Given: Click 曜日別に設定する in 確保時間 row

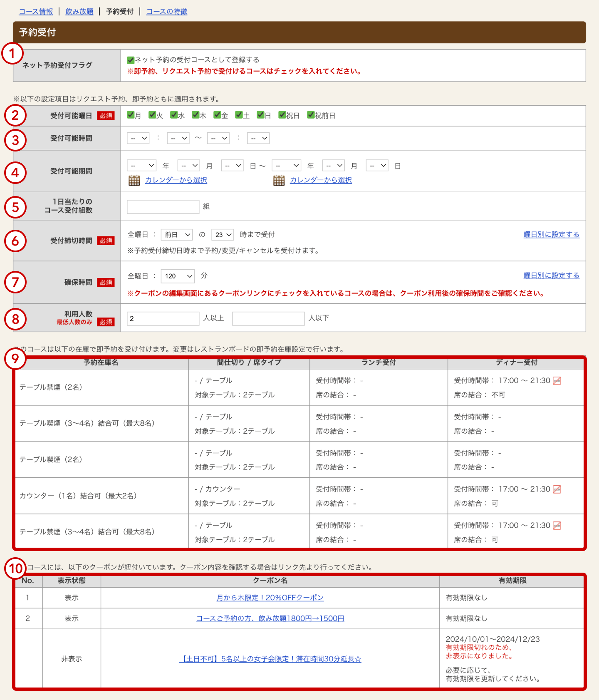Looking at the screenshot, I should tap(551, 276).
